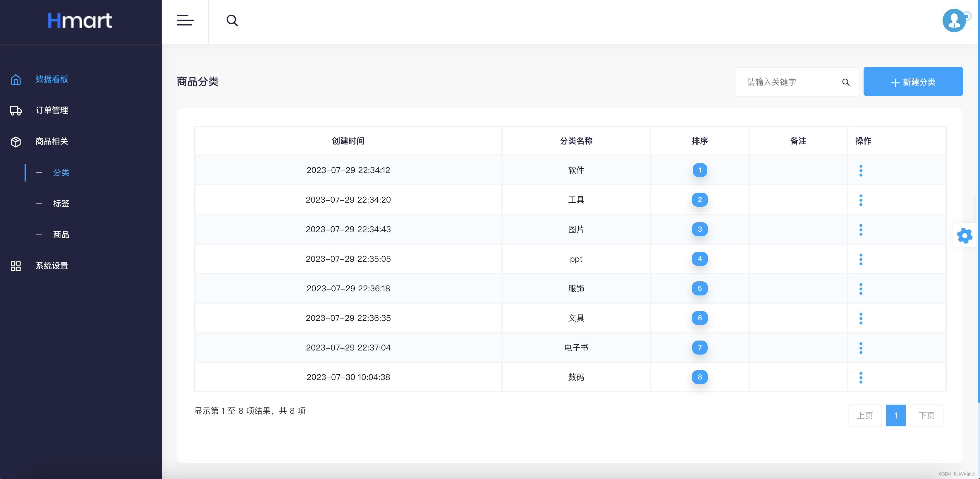Screen dimensions: 980x479
Task: Click category name 电子书
Action: tap(576, 348)
